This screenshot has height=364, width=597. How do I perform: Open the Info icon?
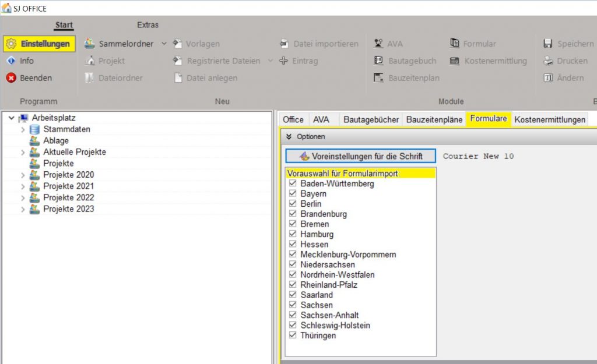click(11, 61)
